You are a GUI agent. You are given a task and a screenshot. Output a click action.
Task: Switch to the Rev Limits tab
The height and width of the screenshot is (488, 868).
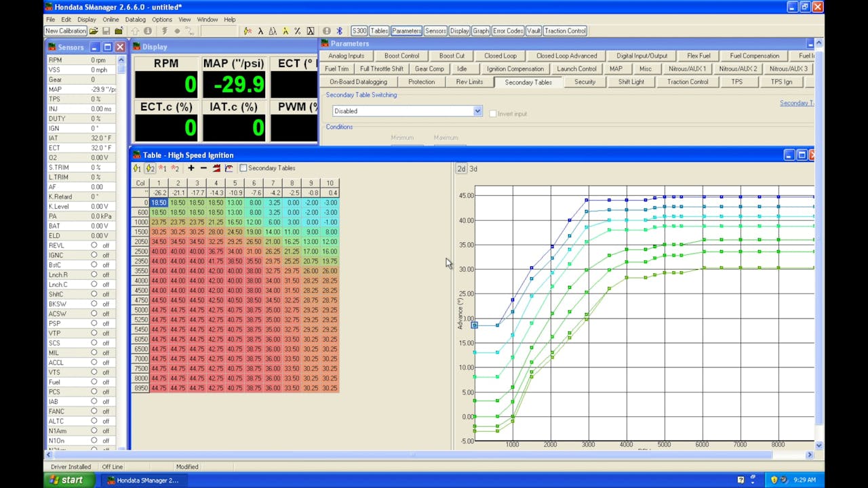pos(469,82)
